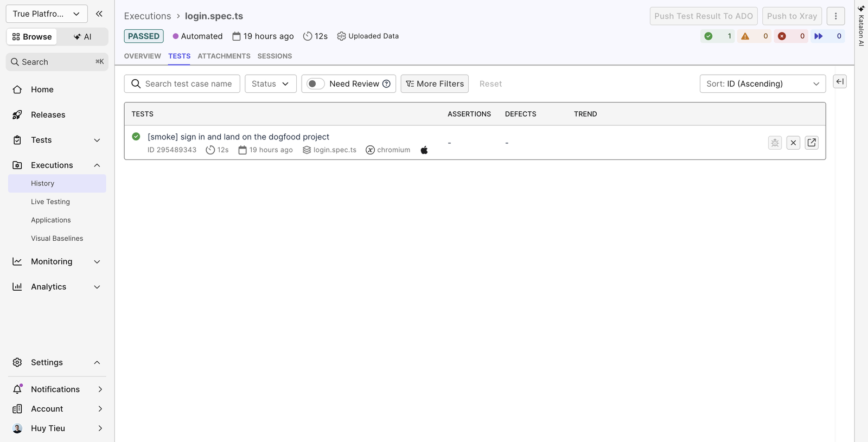Click the green passed status icon on the smoke test
Image resolution: width=868 pixels, height=442 pixels.
pos(136,137)
